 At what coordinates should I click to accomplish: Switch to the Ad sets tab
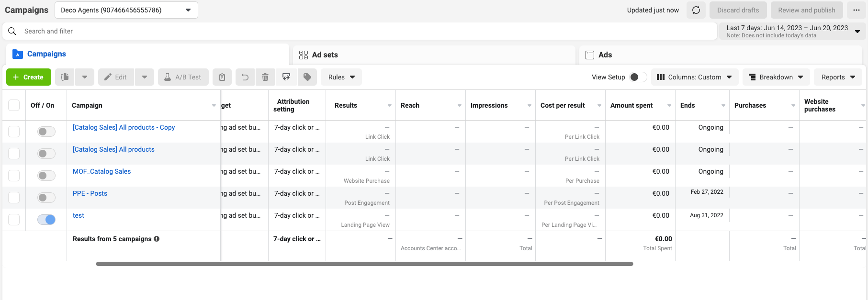pos(434,55)
